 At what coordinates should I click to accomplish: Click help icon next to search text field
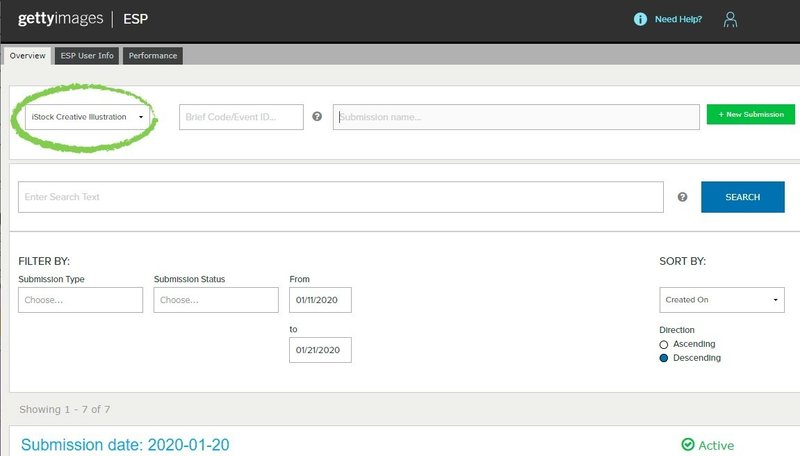(x=682, y=197)
